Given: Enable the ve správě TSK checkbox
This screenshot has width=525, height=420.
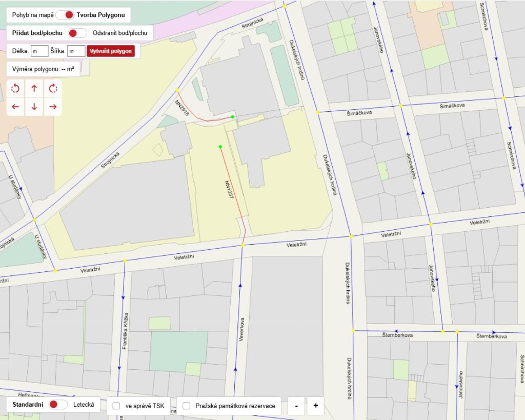Looking at the screenshot, I should pos(116,406).
